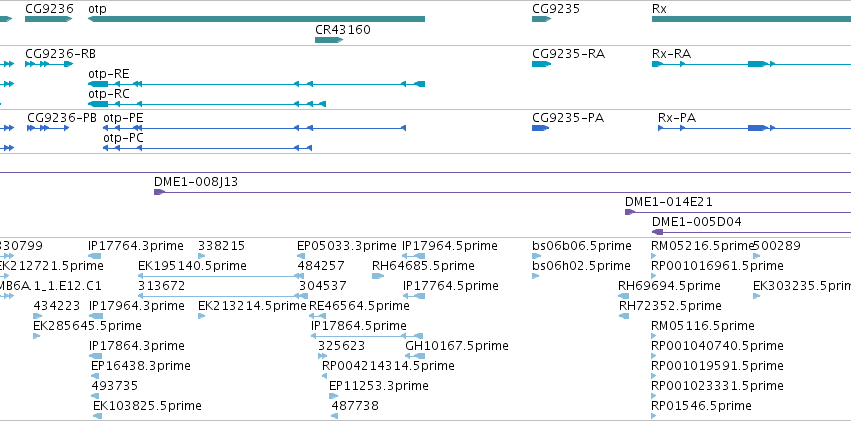Select the RH64685.5prime EST glyph
This screenshot has height=421, width=851.
tap(378, 276)
